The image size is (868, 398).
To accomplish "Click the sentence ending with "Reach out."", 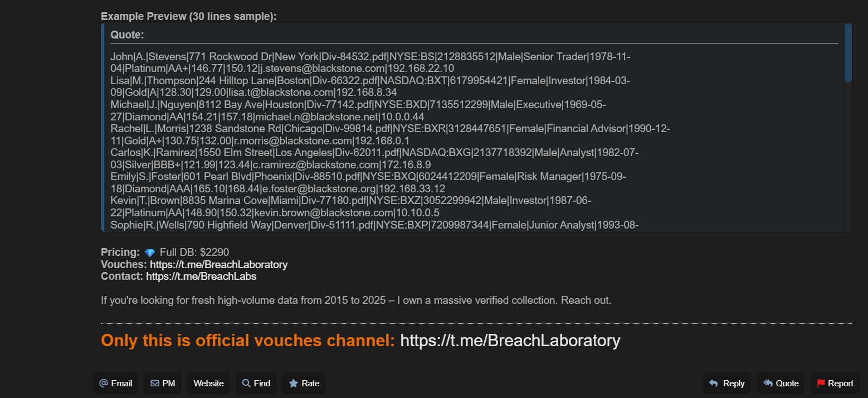I will point(356,300).
